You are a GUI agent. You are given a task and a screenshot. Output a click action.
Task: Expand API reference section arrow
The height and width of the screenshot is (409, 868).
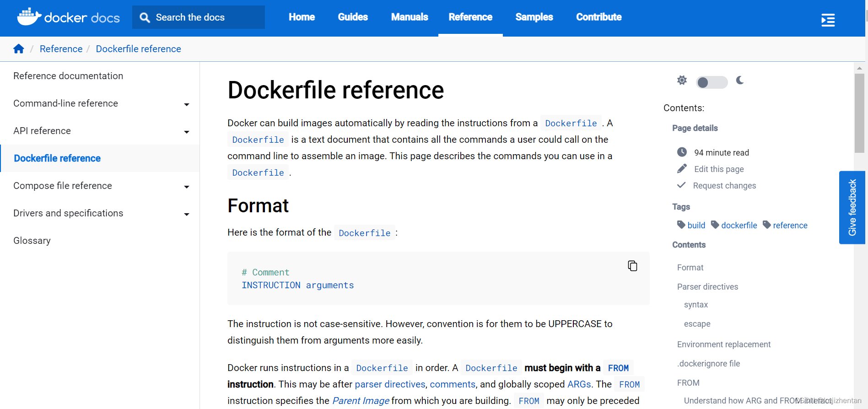187,132
